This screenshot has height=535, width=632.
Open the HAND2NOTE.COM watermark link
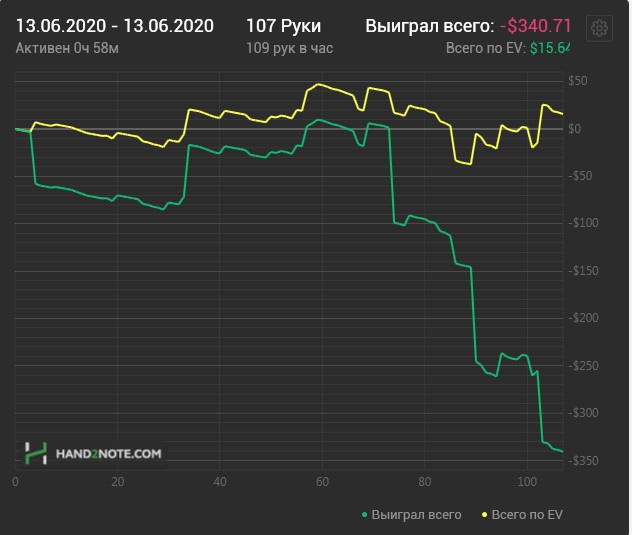pos(108,453)
